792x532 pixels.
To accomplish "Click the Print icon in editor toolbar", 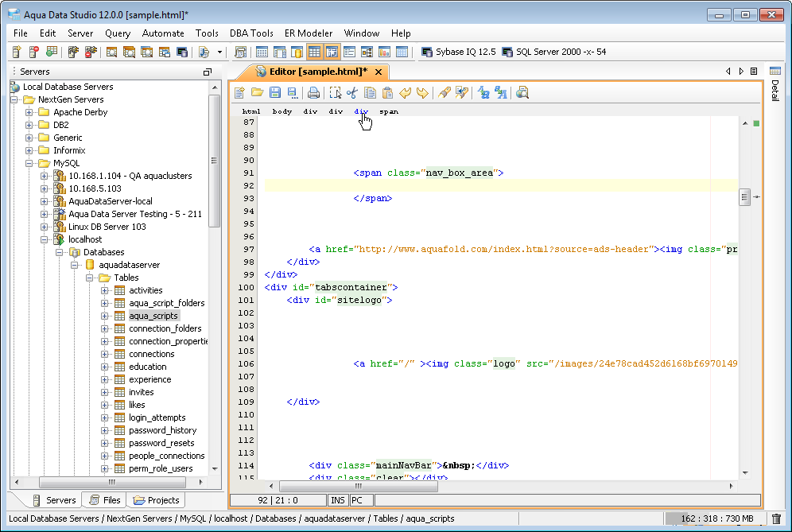I will click(x=314, y=93).
